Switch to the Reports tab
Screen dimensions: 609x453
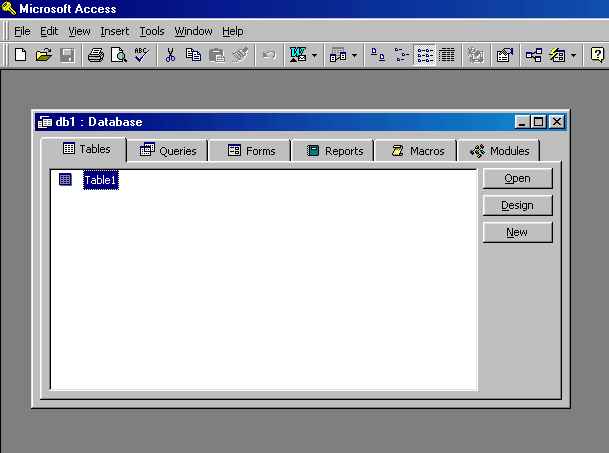pos(334,151)
